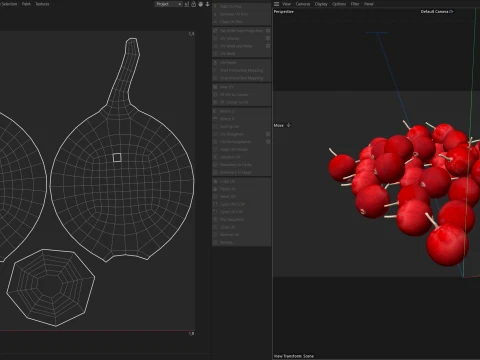
Task: Click the Align UV Islands icon
Action: (x=215, y=150)
